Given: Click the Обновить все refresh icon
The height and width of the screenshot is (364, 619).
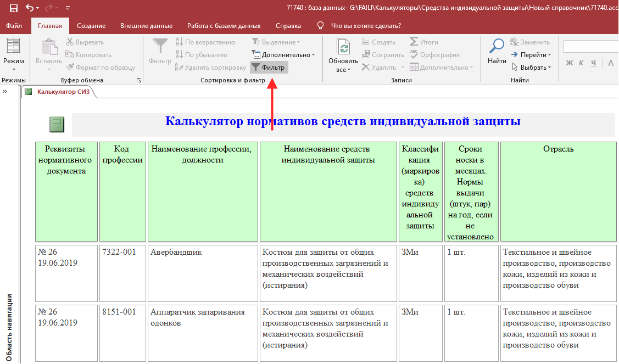Looking at the screenshot, I should 343,47.
